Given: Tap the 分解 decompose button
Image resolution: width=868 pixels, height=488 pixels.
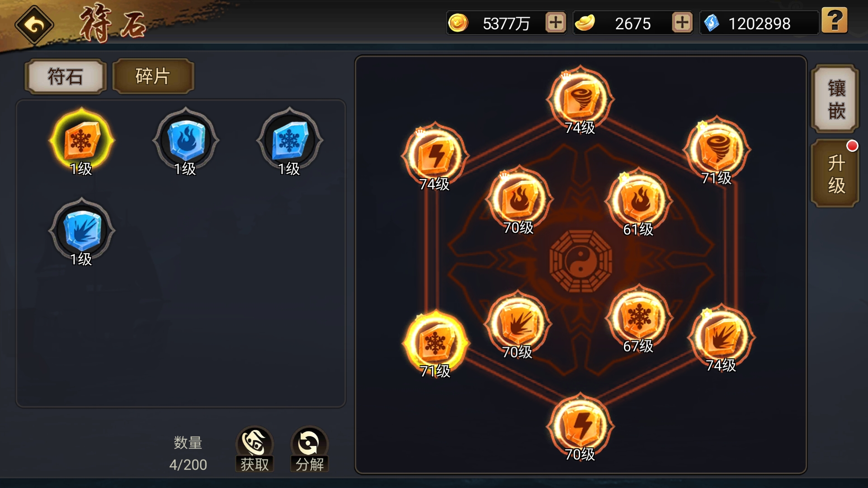Looking at the screenshot, I should (310, 449).
